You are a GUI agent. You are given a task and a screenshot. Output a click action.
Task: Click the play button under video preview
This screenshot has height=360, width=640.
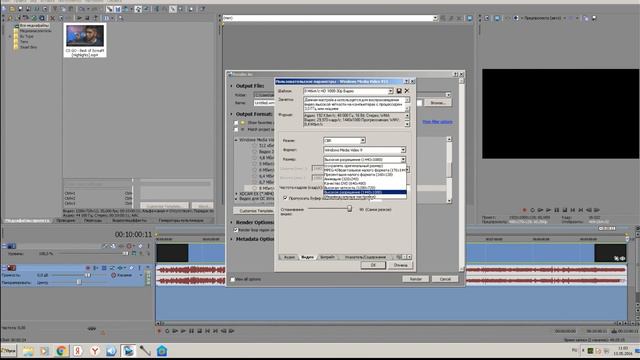pyautogui.click(x=549, y=210)
